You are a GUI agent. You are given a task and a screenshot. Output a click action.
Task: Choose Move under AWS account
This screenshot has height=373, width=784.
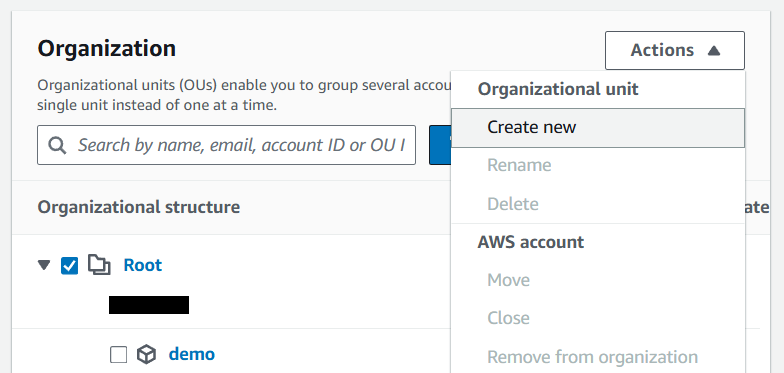click(508, 280)
